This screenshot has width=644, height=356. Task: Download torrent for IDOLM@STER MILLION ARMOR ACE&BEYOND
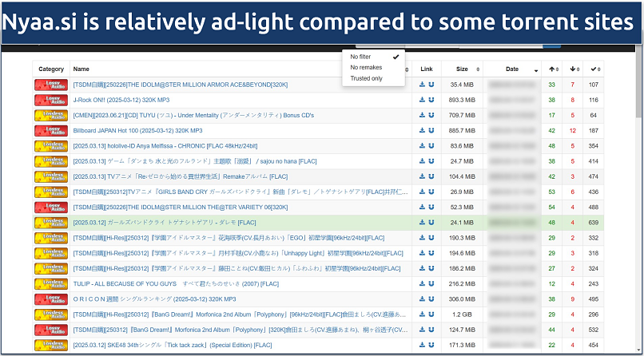(422, 85)
